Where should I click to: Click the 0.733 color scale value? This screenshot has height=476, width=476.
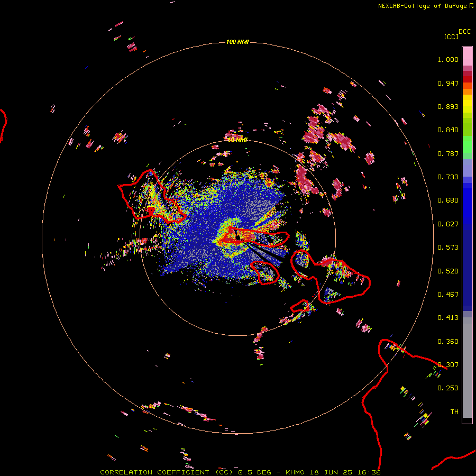click(x=448, y=177)
